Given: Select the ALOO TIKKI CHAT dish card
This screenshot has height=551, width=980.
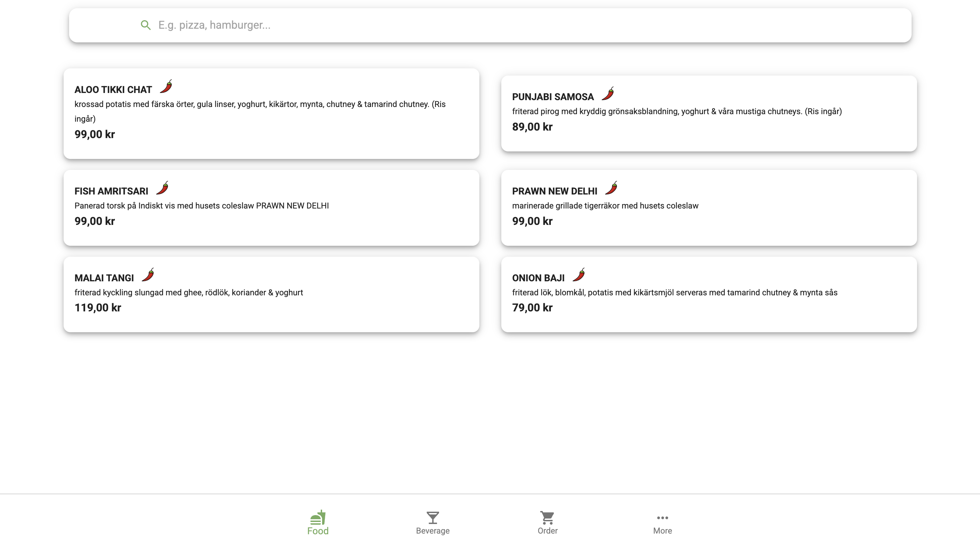Looking at the screenshot, I should [x=271, y=114].
